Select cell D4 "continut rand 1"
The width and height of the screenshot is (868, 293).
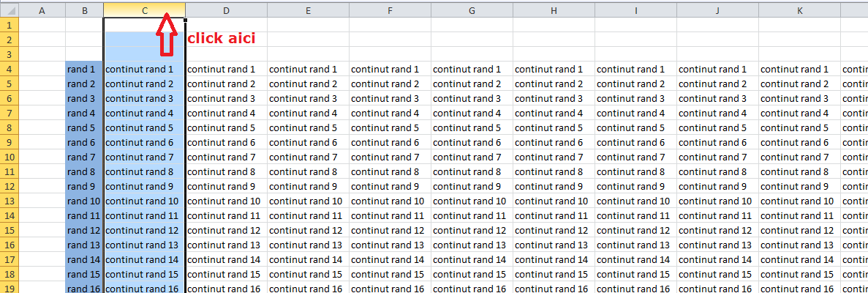pos(226,69)
